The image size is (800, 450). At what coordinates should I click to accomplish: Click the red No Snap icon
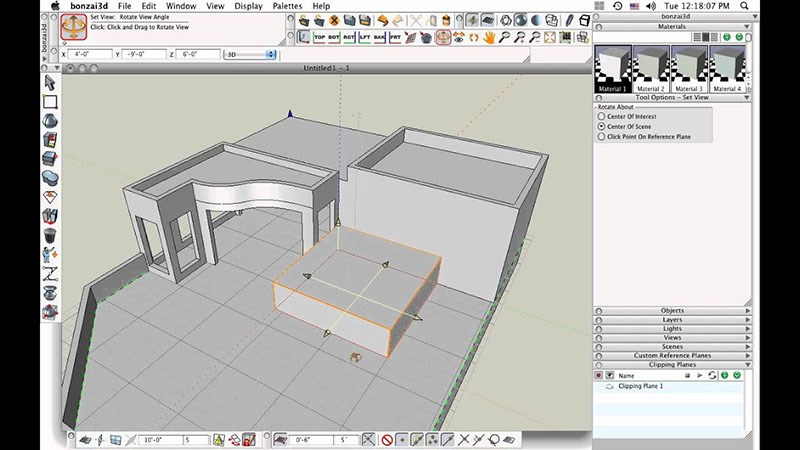click(387, 440)
